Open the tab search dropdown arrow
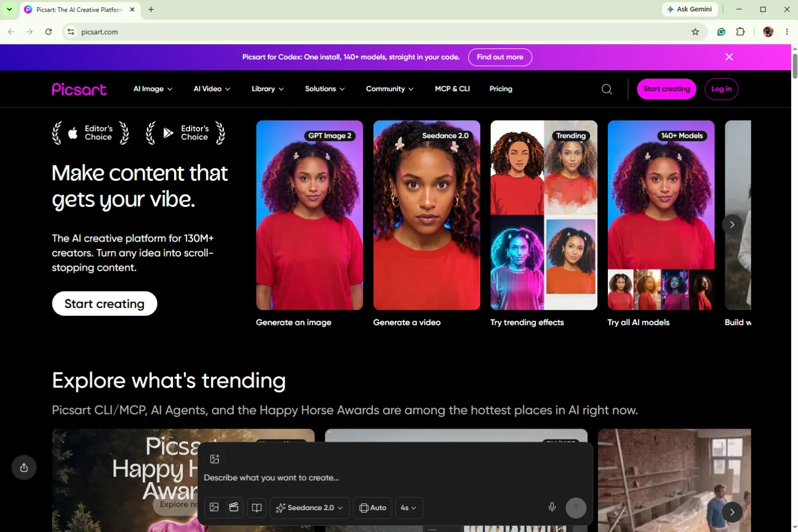Image resolution: width=798 pixels, height=532 pixels. pos(9,9)
